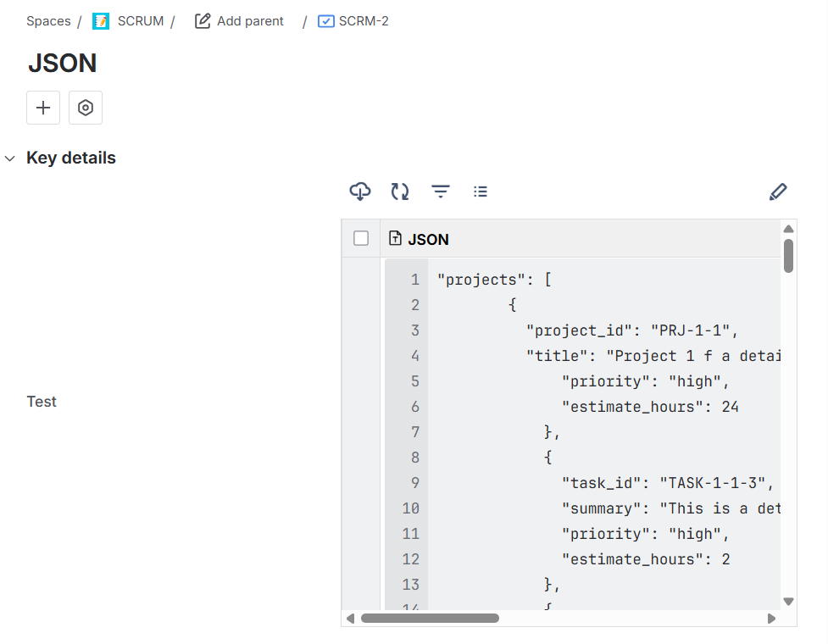Click code line "projects": [

pos(494,280)
